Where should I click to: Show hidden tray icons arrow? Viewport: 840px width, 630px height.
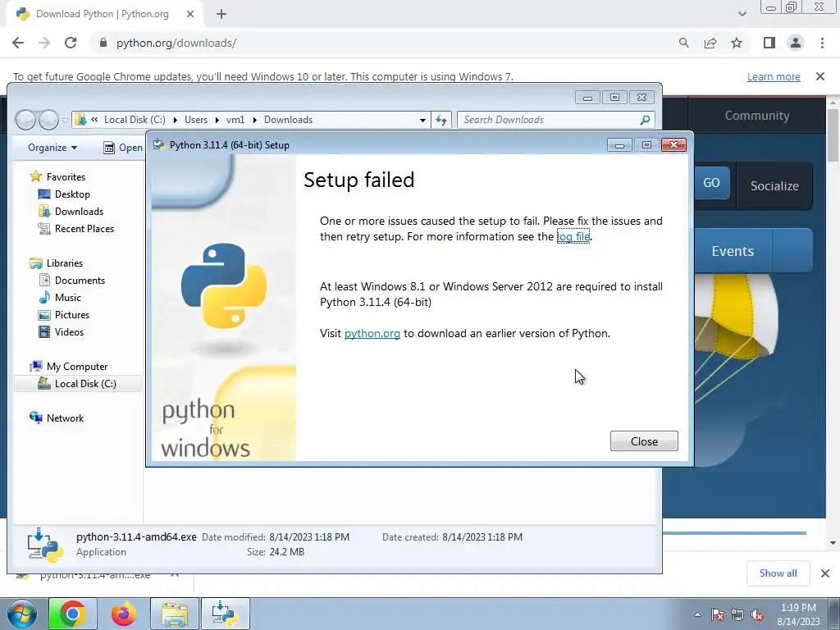click(697, 615)
